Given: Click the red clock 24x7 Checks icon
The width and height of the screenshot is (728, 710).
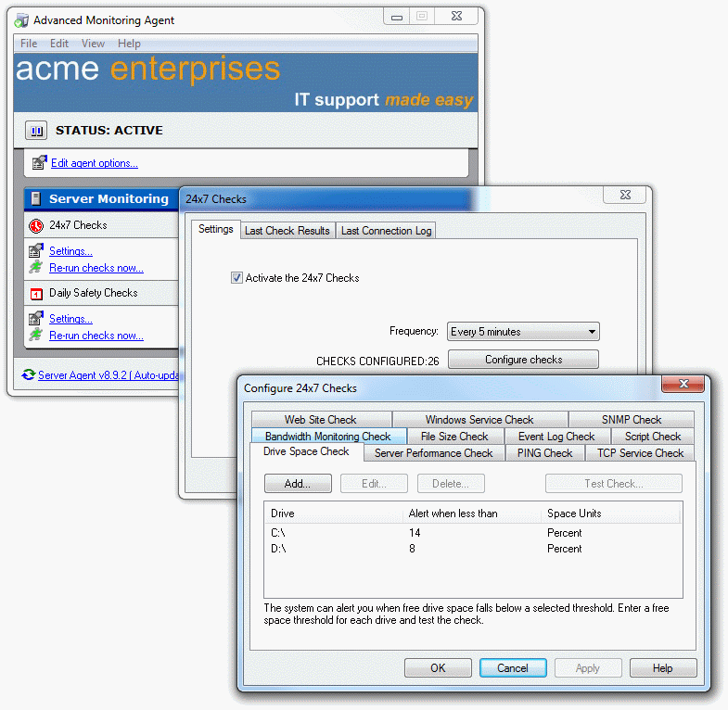Looking at the screenshot, I should click(36, 225).
